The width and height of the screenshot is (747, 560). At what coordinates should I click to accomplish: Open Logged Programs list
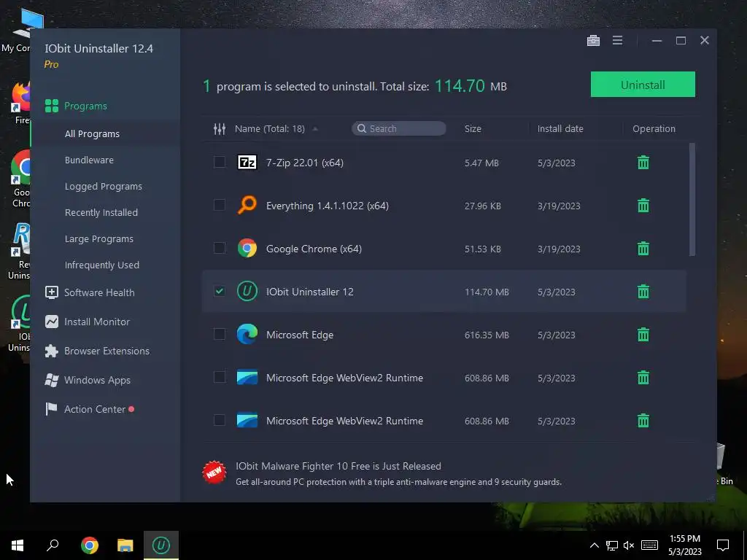105,186
